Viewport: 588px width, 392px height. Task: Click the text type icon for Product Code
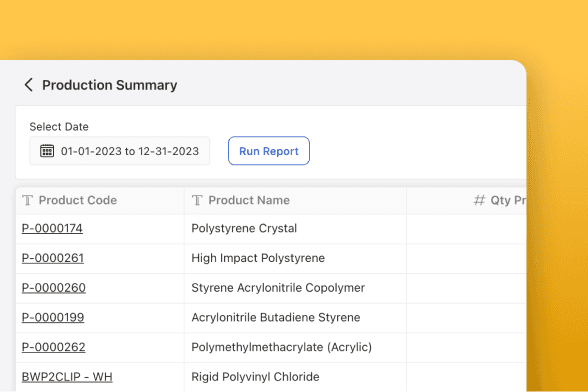tap(27, 200)
